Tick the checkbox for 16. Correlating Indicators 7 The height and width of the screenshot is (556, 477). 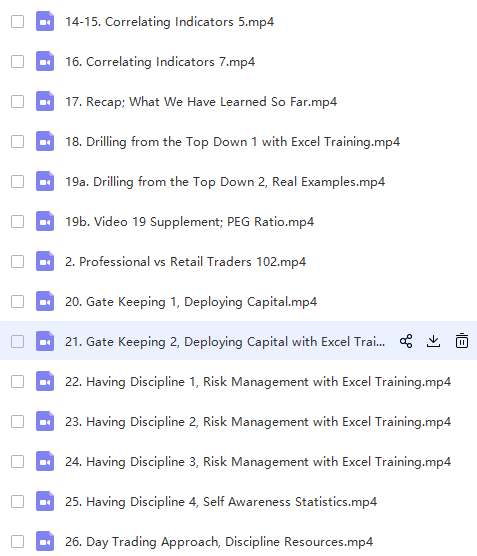[x=17, y=62]
